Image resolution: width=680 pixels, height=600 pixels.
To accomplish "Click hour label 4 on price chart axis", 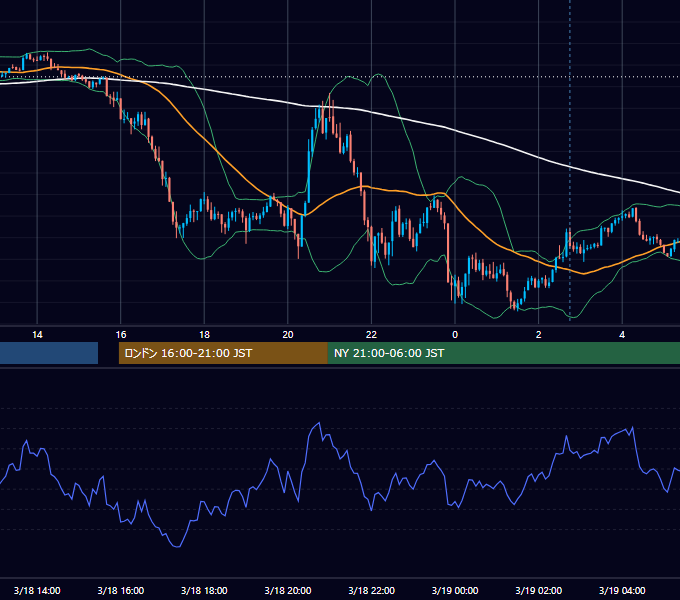I will pyautogui.click(x=622, y=335).
